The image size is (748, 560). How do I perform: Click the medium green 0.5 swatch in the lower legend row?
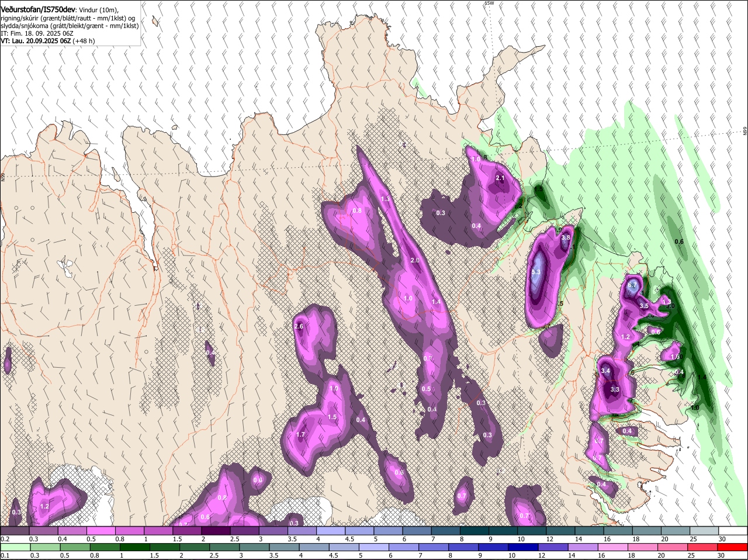tap(75, 548)
